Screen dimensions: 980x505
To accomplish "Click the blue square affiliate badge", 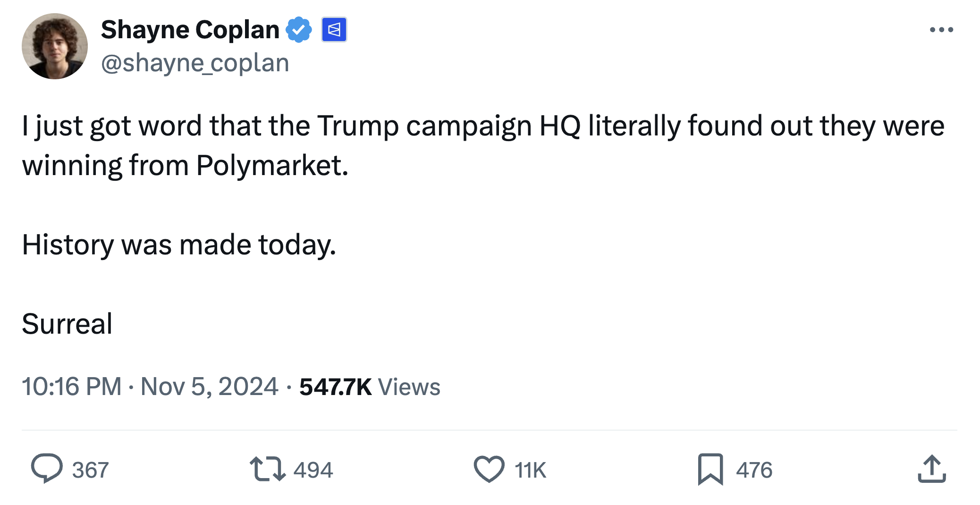I will tap(334, 30).
